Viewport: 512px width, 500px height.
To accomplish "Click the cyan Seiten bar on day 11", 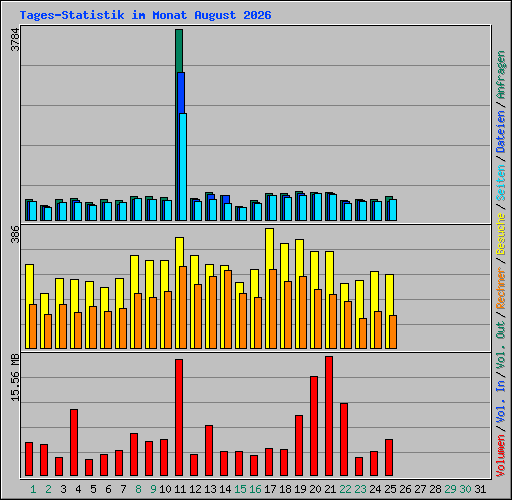I will point(183,167).
